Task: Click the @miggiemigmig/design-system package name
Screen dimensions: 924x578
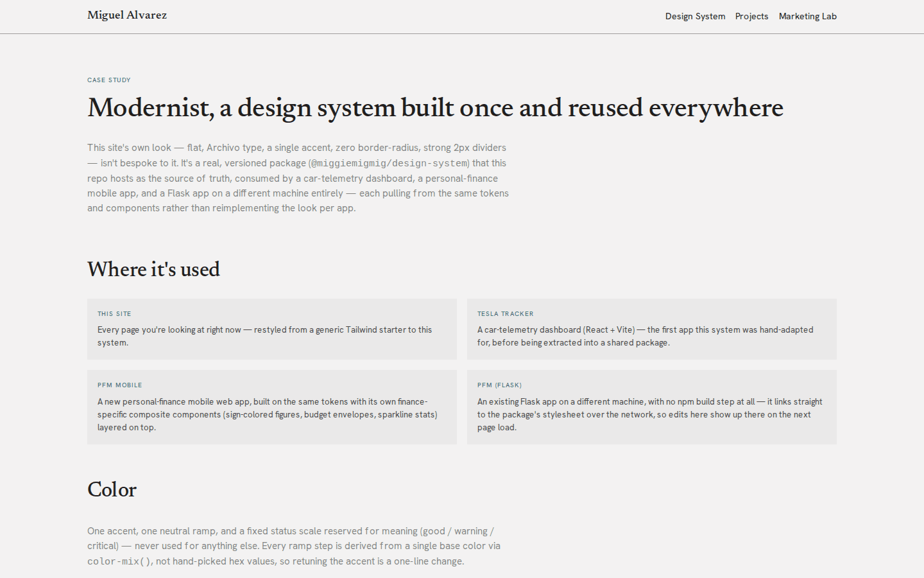Action: 389,163
